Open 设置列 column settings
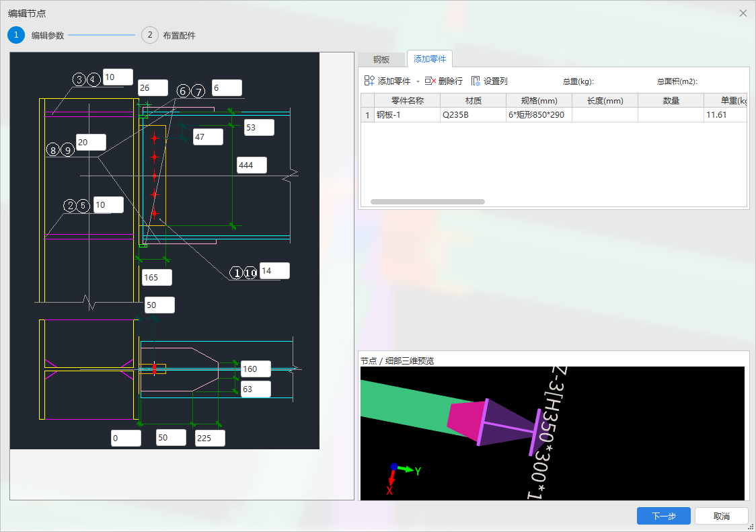Screen dimensions: 756x532 [x=490, y=81]
